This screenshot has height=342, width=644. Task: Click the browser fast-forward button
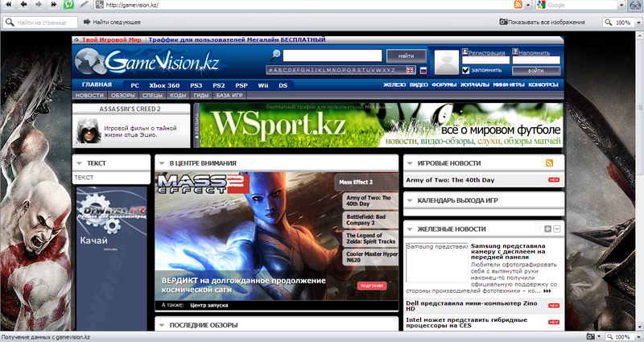[54, 5]
